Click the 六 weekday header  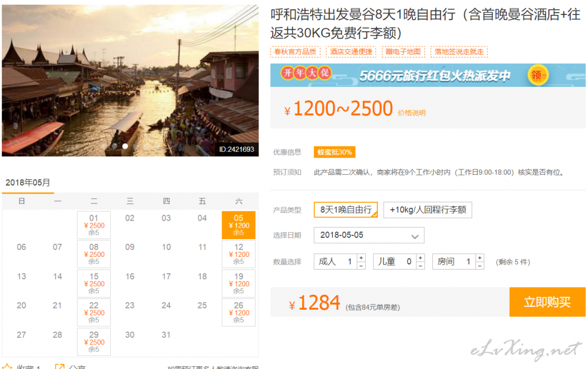coord(238,201)
